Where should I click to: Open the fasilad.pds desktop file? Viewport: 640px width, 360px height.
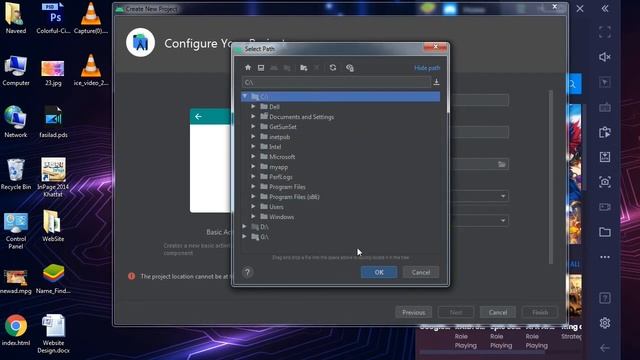(x=53, y=122)
